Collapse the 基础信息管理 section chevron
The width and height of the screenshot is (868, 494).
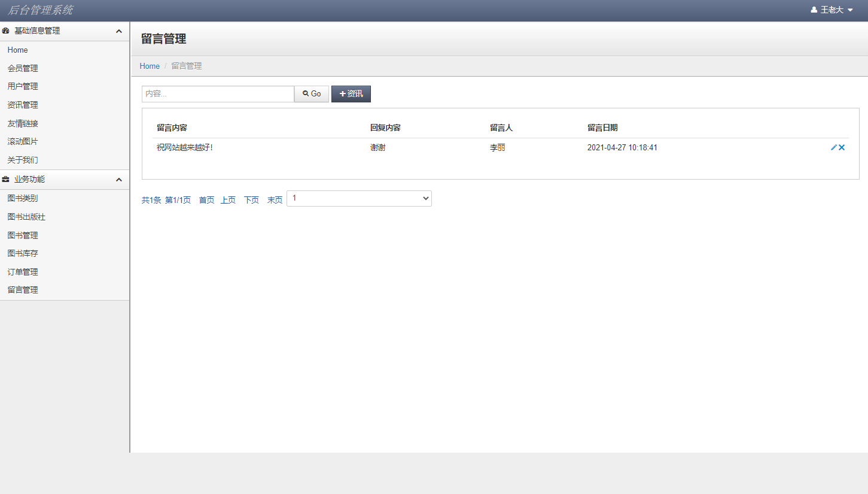(118, 30)
